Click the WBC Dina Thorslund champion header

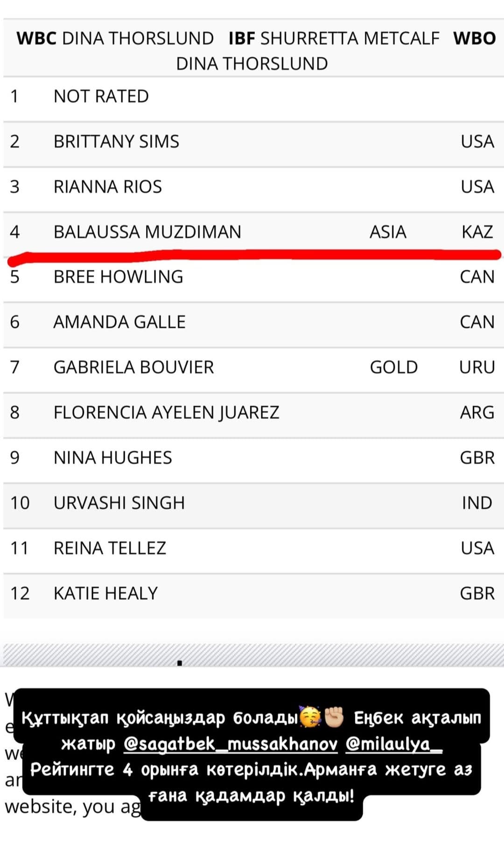point(115,38)
